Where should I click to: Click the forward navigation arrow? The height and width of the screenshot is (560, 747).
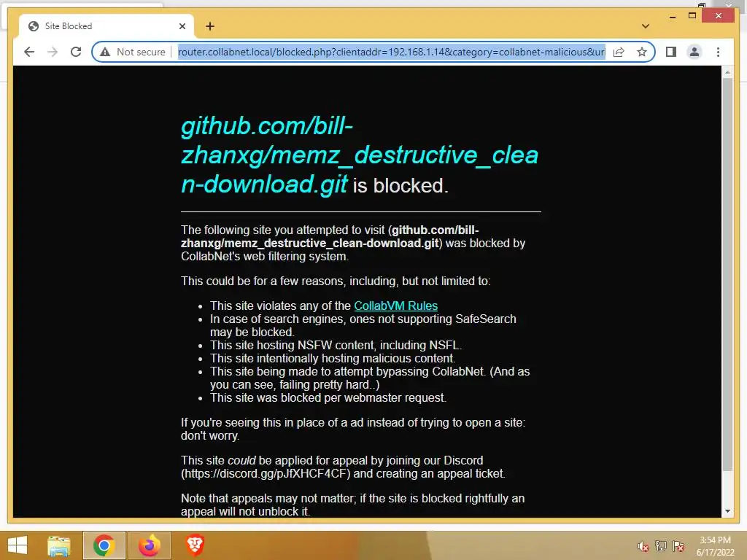click(x=53, y=52)
